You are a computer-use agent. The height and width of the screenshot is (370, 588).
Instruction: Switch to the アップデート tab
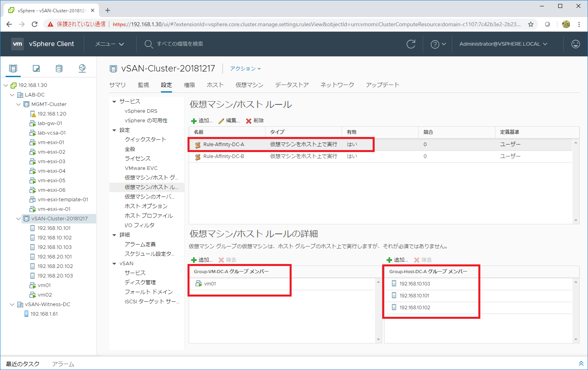pyautogui.click(x=383, y=85)
